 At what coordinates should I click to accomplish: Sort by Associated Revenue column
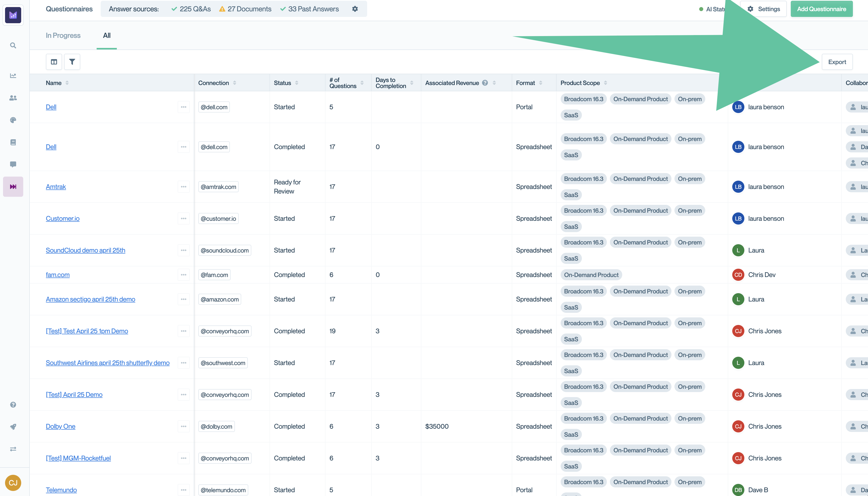(x=494, y=83)
